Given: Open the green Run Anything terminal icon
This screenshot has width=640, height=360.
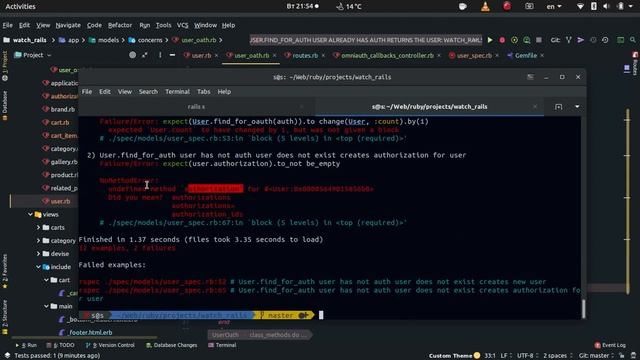Looking at the screenshot, I should pyautogui.click(x=620, y=40).
